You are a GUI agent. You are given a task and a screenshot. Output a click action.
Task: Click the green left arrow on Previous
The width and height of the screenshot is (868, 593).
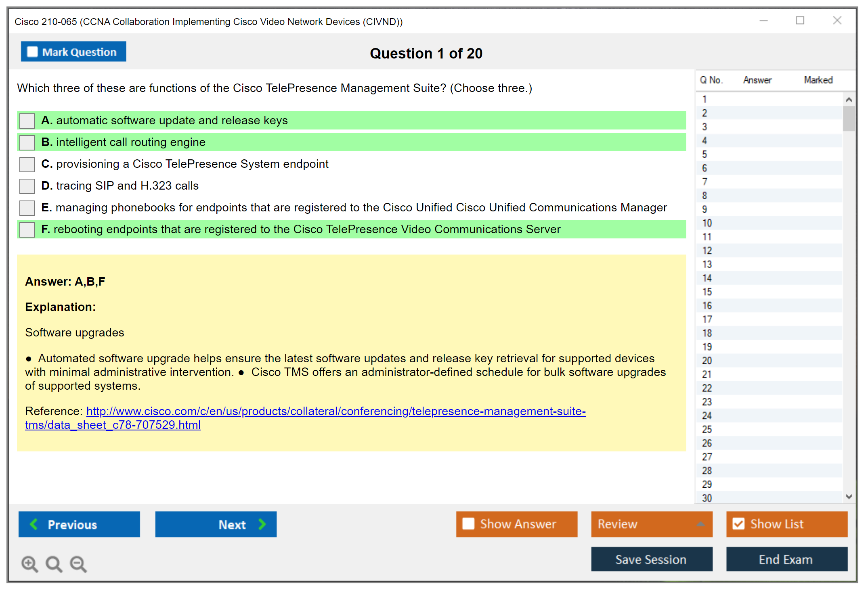34,524
